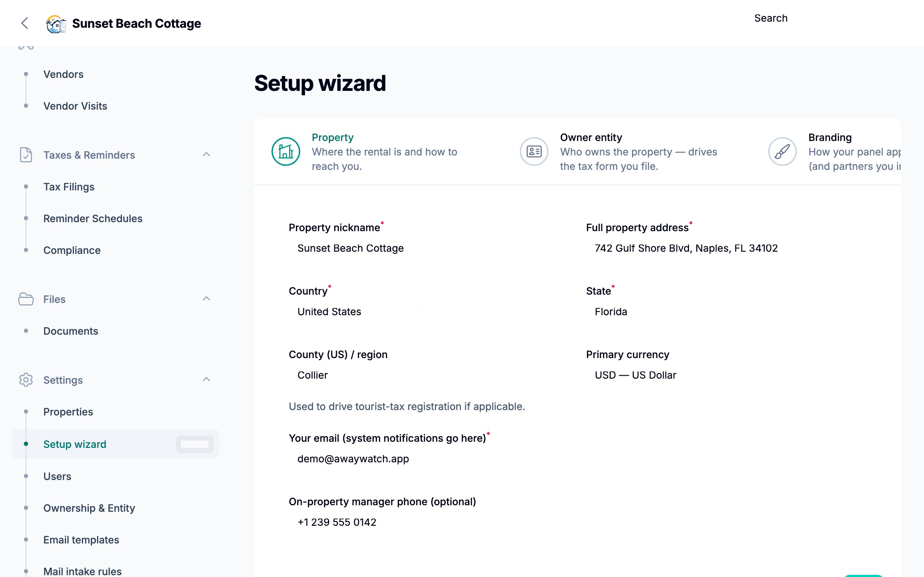The image size is (924, 577).
Task: Select Tax Filings in the sidebar
Action: click(x=69, y=186)
